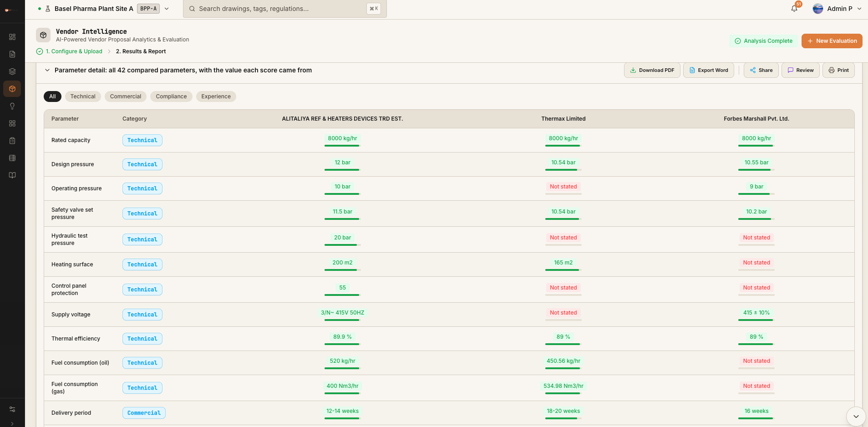This screenshot has height=427, width=868.
Task: Go back to 1. Configure & Upload step
Action: pos(69,51)
